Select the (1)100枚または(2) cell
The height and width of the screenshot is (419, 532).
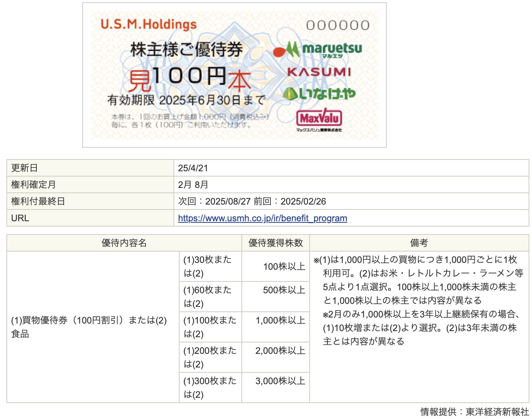tap(210, 327)
